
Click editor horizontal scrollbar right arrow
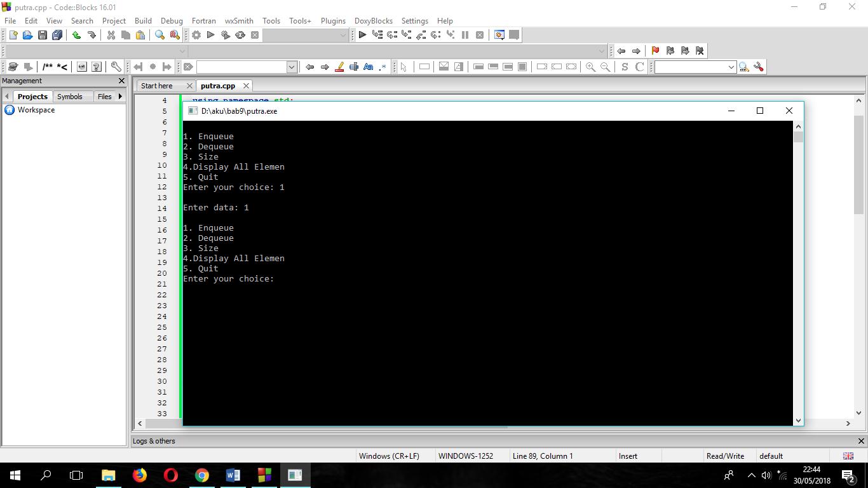[848, 423]
